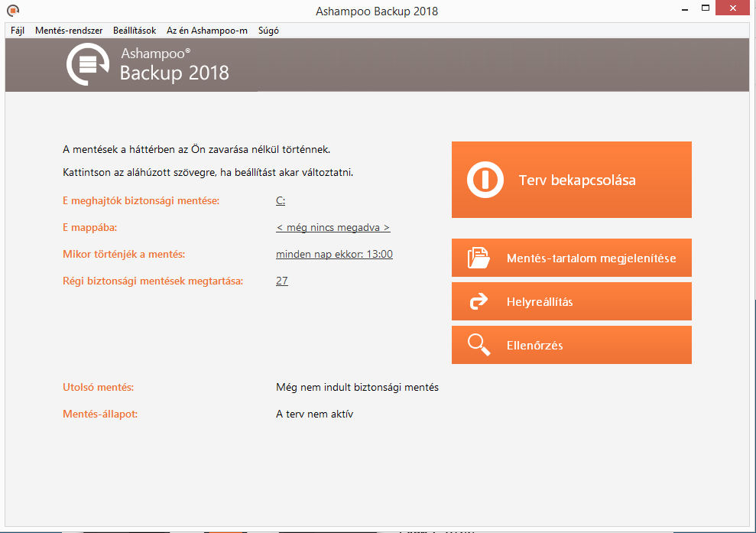Change the backed-up drive via C: link
The height and width of the screenshot is (533, 756).
281,201
